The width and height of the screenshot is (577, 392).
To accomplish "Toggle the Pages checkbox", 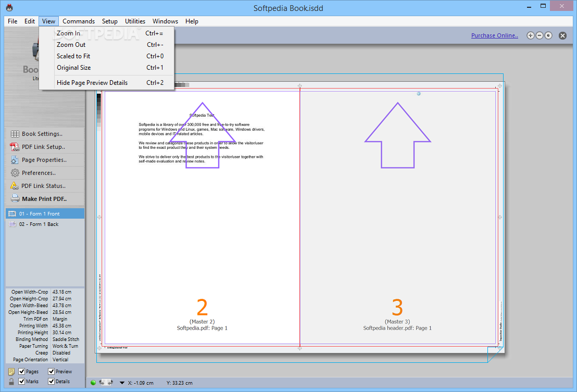I will click(x=22, y=371).
